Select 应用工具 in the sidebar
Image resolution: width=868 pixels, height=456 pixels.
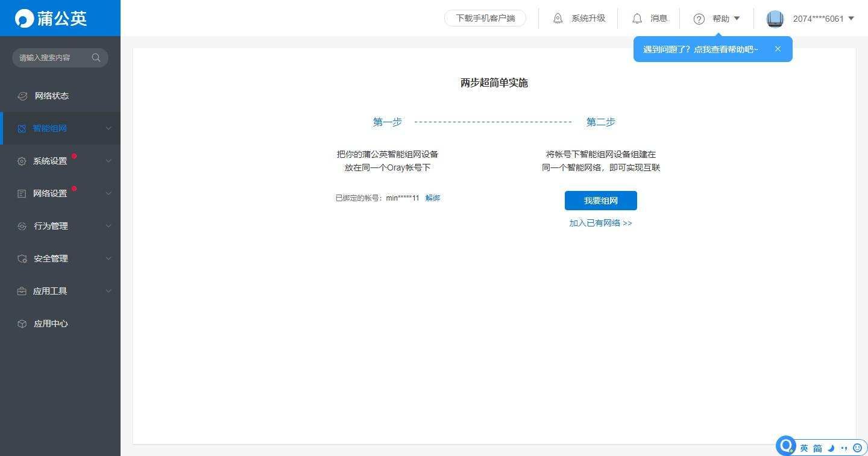point(50,291)
